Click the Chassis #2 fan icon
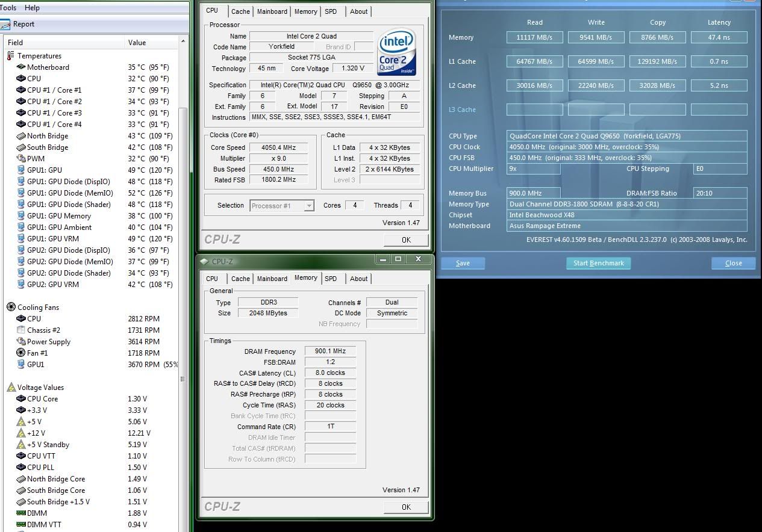 [x=21, y=330]
